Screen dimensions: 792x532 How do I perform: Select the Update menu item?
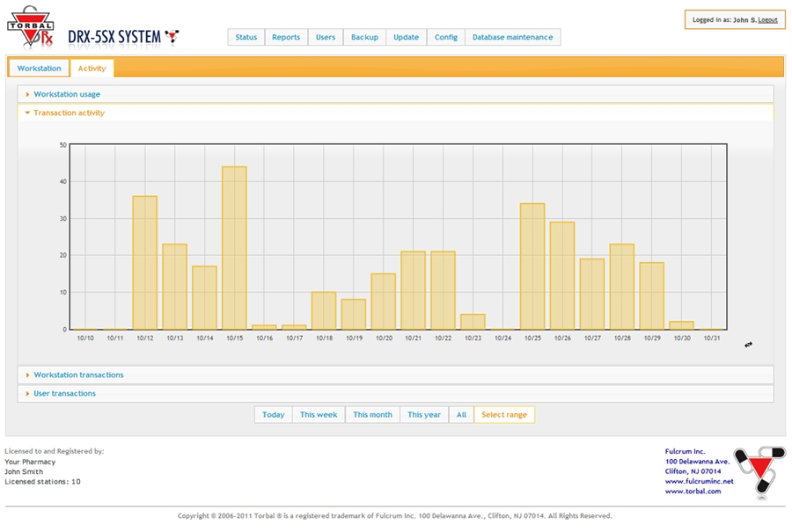tap(406, 37)
